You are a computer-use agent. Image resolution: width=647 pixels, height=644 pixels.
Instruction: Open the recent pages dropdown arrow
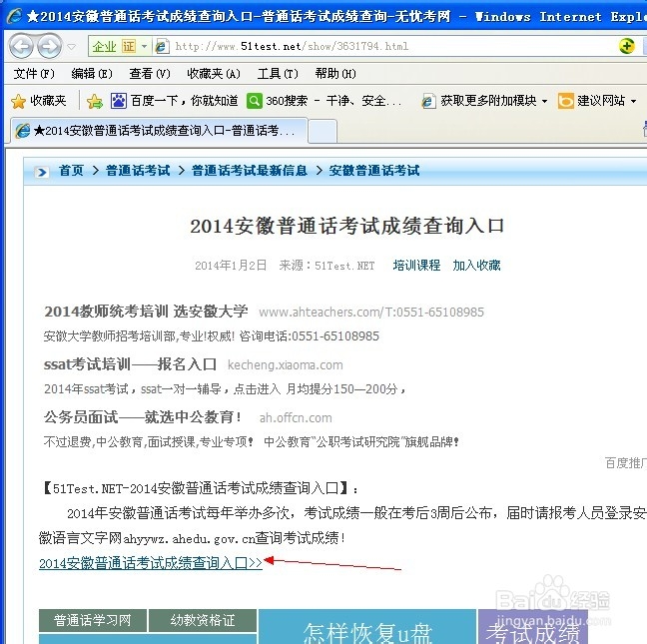[x=71, y=47]
